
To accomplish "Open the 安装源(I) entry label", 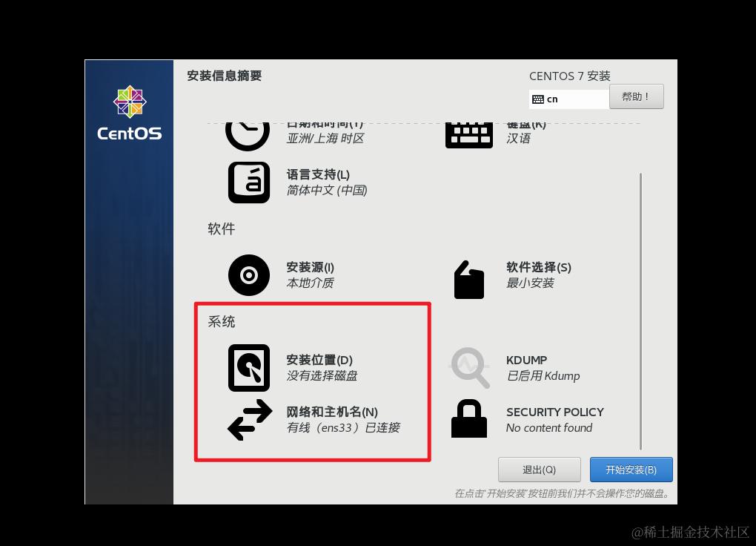I will [310, 267].
